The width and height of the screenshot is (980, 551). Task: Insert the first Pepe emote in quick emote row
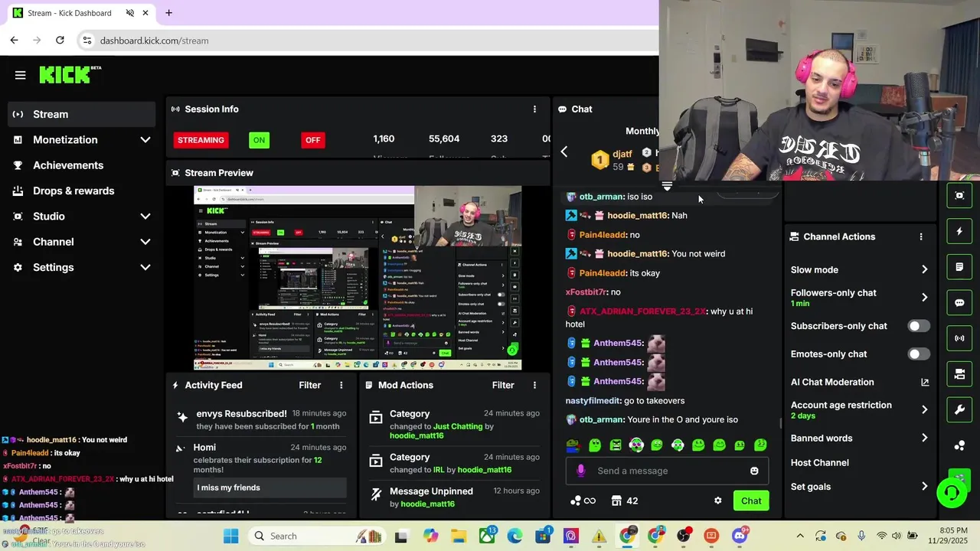coord(573,445)
